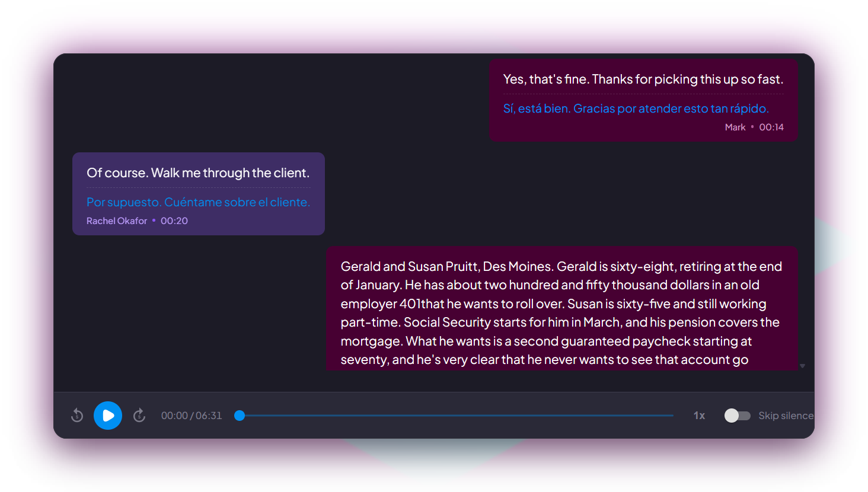This screenshot has width=868, height=492.
Task: Change the 1x playback speed
Action: point(700,416)
